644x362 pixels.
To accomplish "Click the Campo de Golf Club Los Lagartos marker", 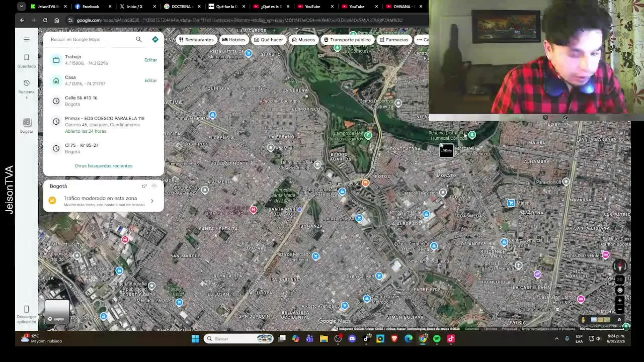I will [x=368, y=135].
